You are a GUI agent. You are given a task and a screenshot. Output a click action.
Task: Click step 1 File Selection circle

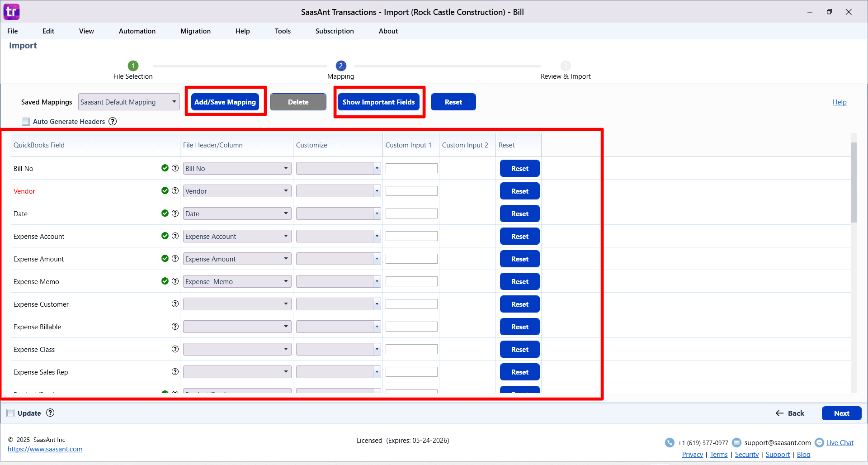pyautogui.click(x=133, y=66)
